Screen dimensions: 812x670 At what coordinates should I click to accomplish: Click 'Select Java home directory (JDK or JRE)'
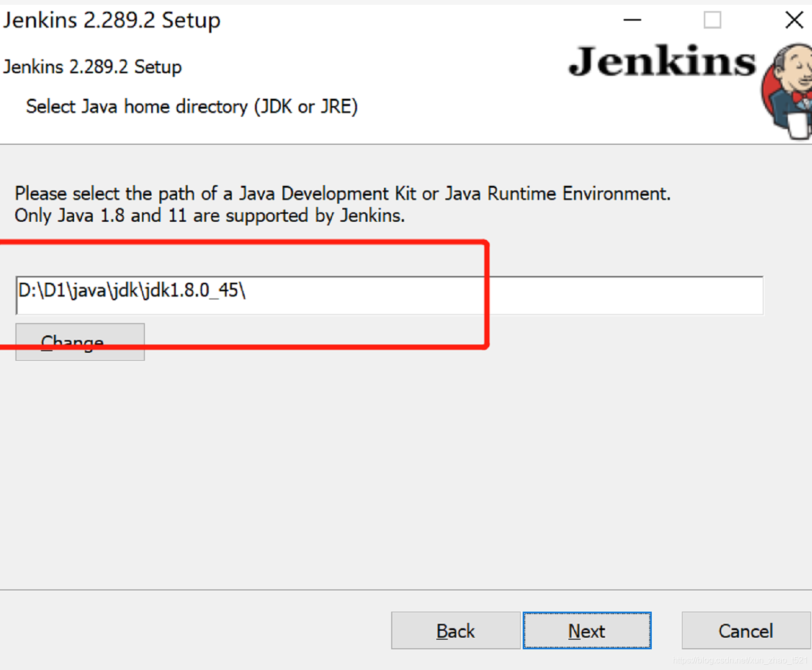coord(192,107)
